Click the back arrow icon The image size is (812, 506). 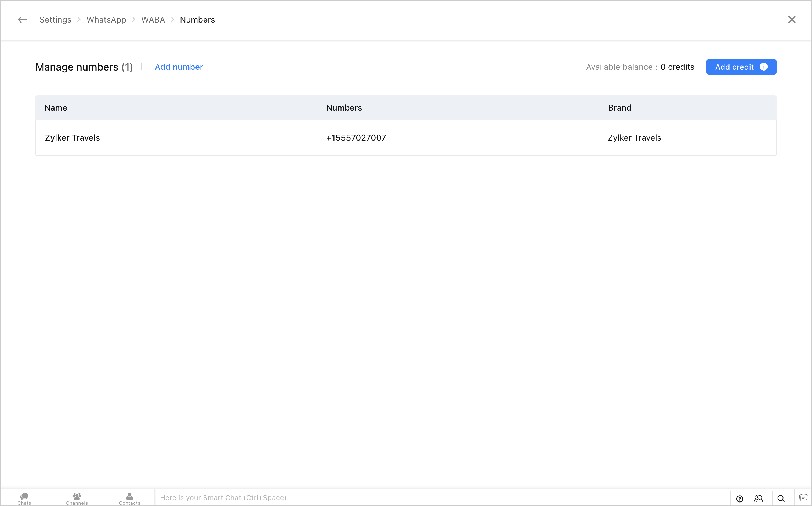point(22,20)
